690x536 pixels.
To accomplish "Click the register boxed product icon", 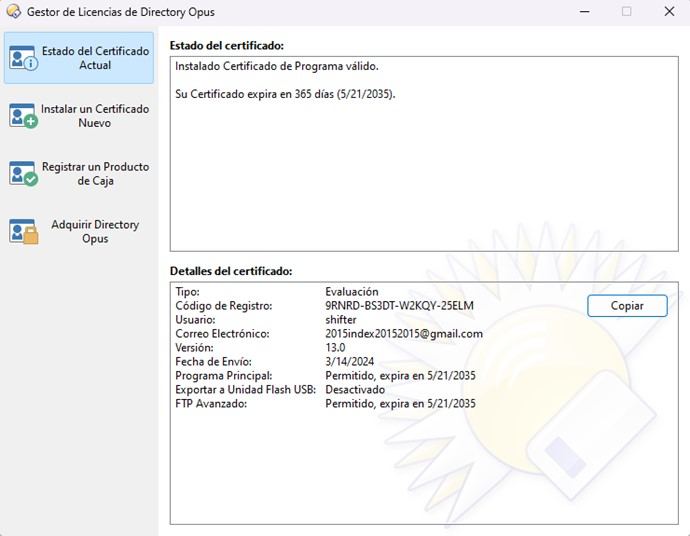I will [23, 173].
